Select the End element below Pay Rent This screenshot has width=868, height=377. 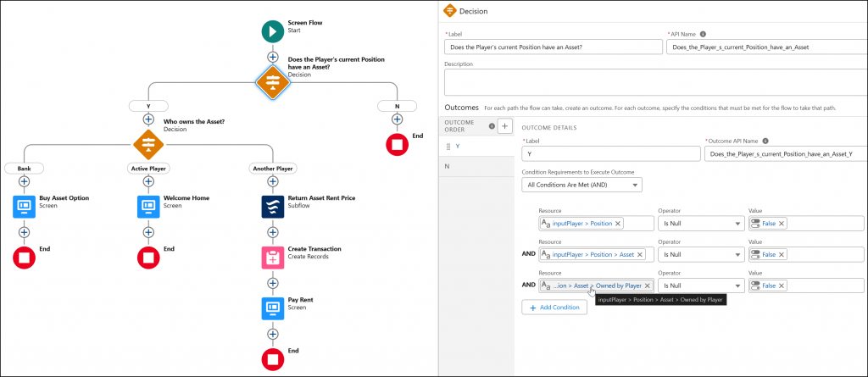272,359
